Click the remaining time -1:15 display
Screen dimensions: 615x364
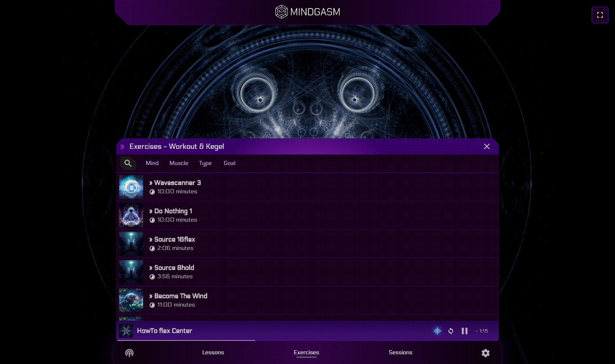tap(481, 331)
